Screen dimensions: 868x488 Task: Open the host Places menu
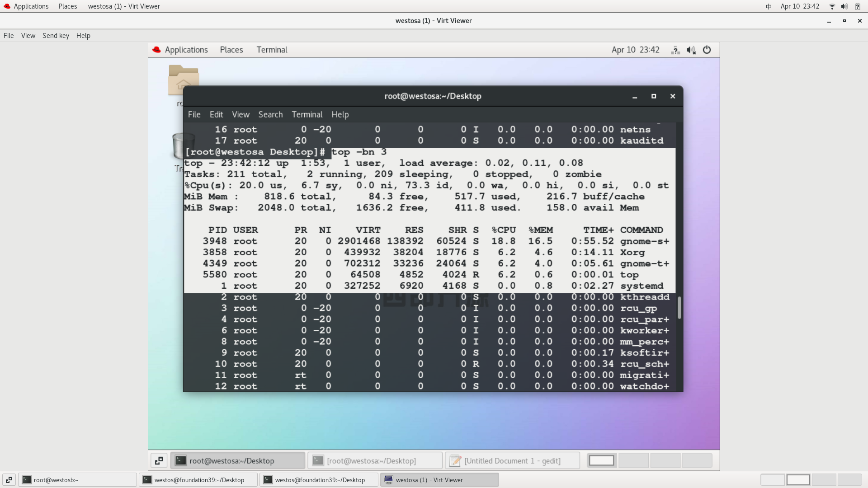(68, 6)
